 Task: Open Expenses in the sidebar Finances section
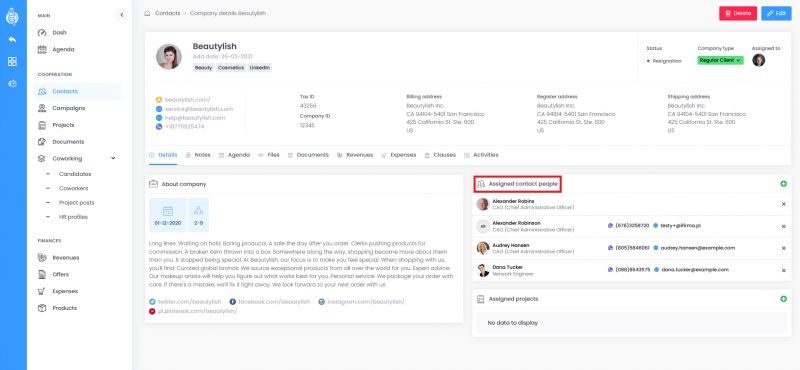click(65, 291)
